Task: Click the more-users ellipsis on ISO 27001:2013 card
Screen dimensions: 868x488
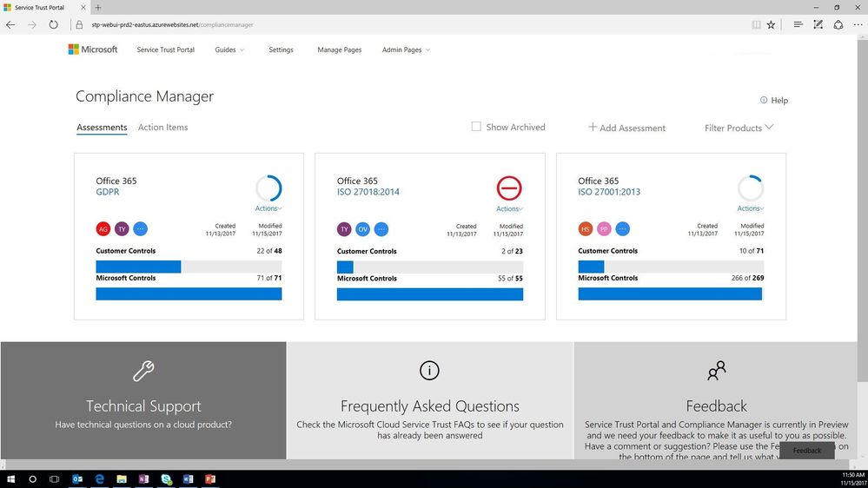Action: coord(622,228)
